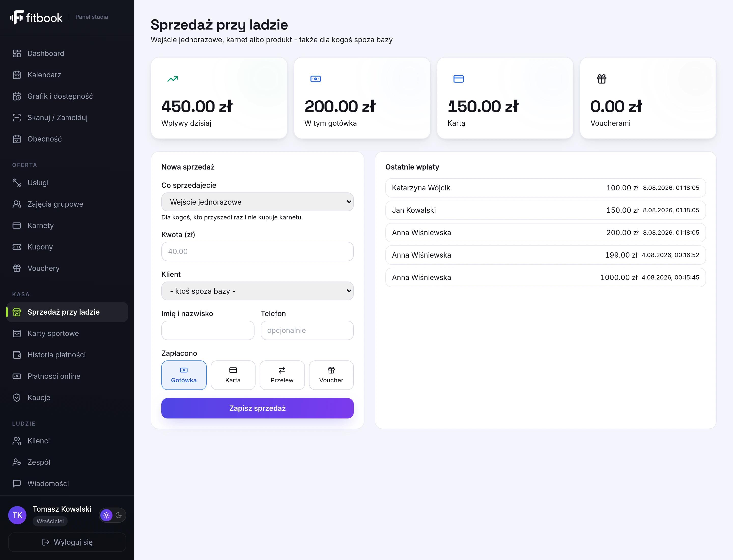The width and height of the screenshot is (733, 560).
Task: Select Przelew as payment method
Action: (x=282, y=375)
